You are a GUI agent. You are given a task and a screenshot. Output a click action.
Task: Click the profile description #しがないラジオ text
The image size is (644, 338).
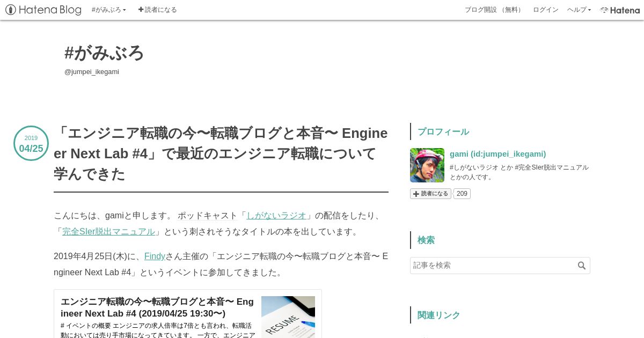pyautogui.click(x=519, y=172)
